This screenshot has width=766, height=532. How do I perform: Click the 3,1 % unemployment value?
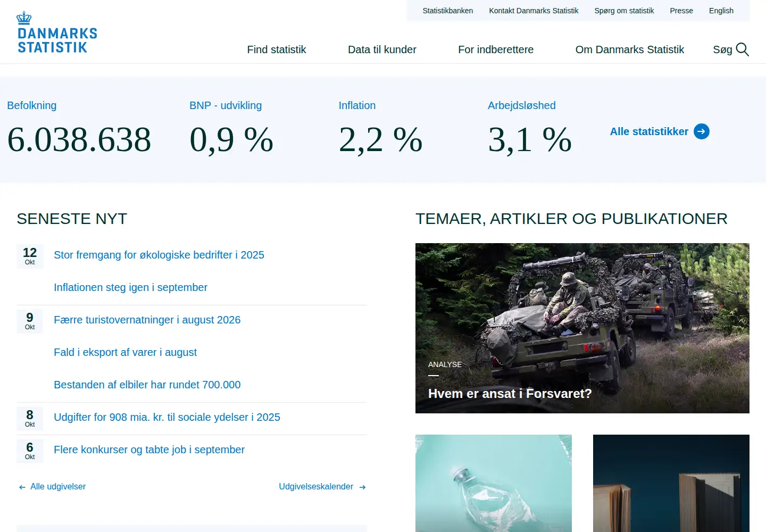530,140
